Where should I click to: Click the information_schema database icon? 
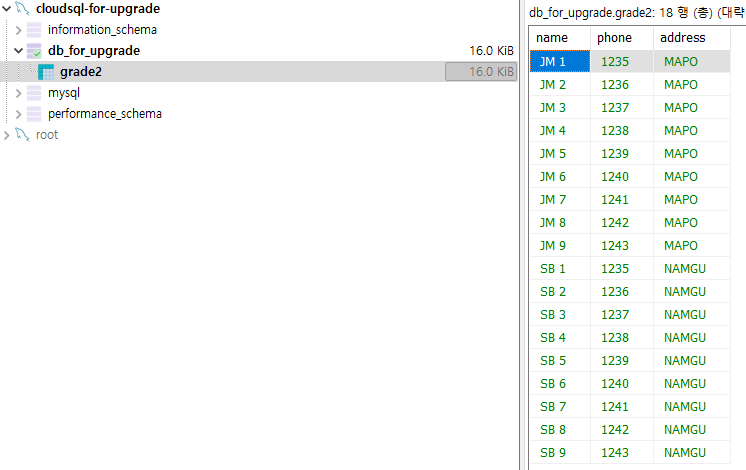(x=34, y=30)
